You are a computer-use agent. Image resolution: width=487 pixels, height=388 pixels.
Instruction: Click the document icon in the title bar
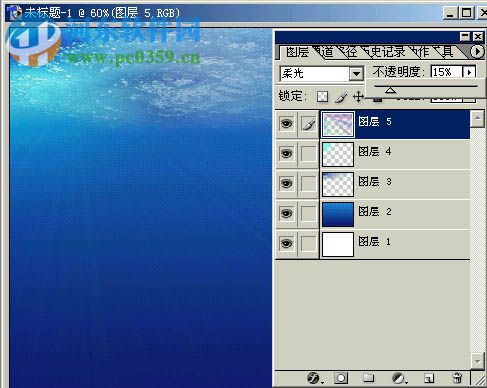pos(14,13)
